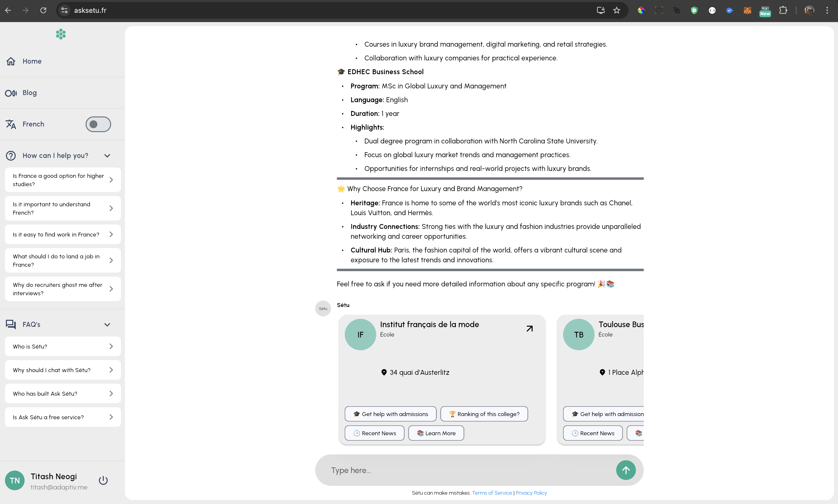
Task: Click the Sétu flower logo icon
Action: (x=61, y=34)
